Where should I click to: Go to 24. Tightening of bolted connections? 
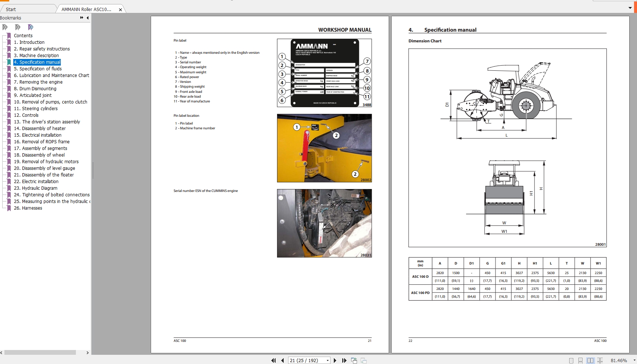point(52,195)
